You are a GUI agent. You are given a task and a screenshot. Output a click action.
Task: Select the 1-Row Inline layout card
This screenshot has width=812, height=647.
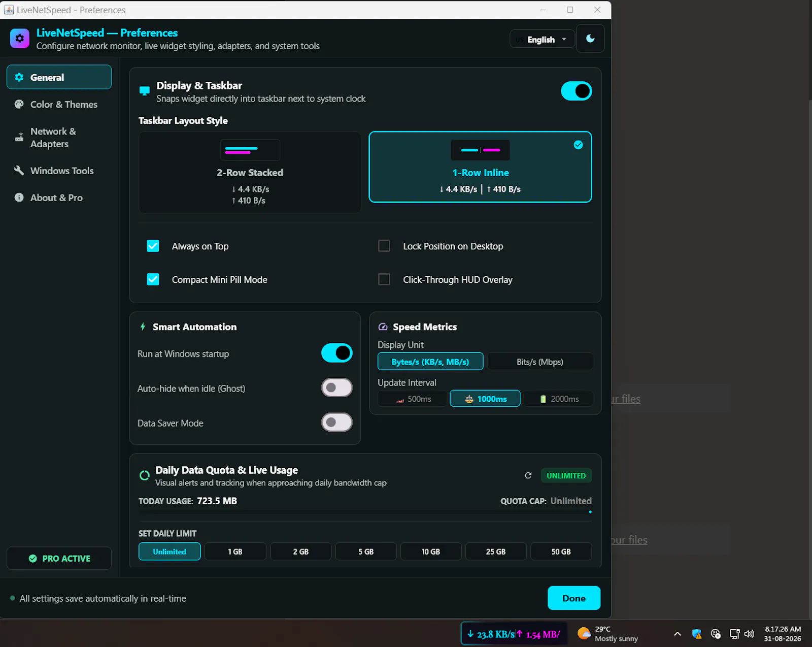click(480, 167)
